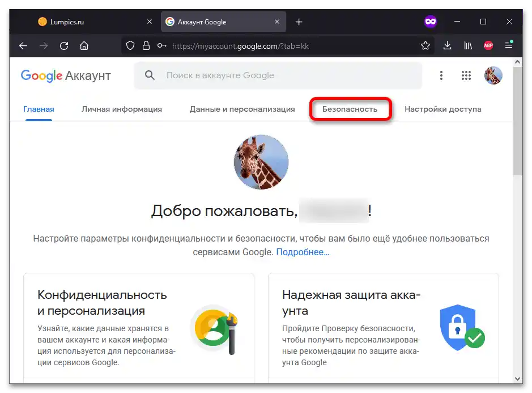Click the saved password key icon
The image size is (532, 393).
point(162,45)
